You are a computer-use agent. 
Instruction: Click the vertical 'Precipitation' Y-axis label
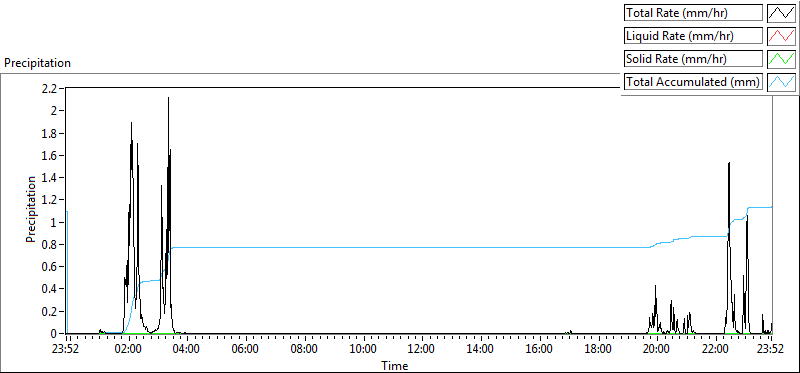31,210
